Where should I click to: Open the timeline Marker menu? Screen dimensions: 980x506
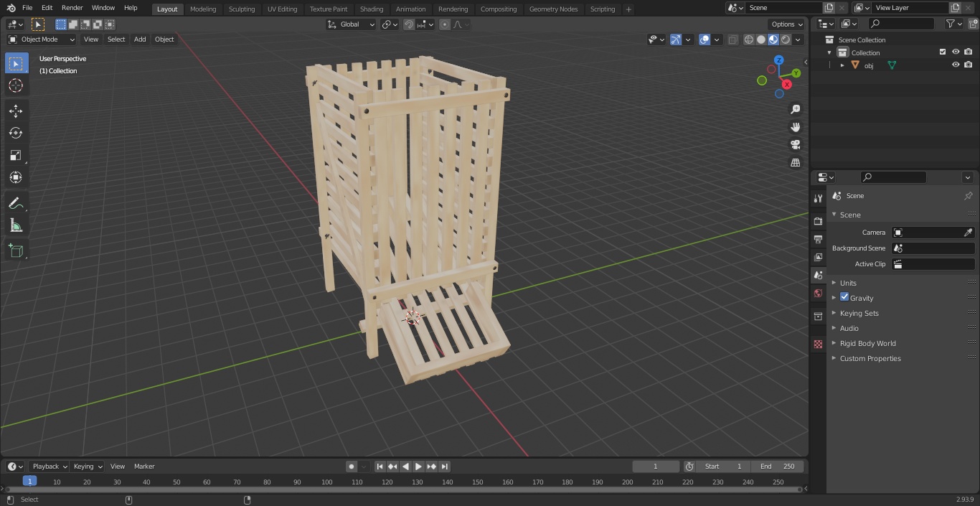(x=144, y=467)
